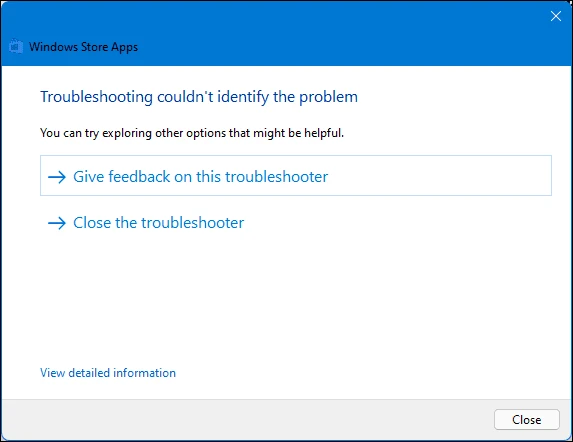
Task: Dismiss dialog with the title bar X
Action: (556, 16)
